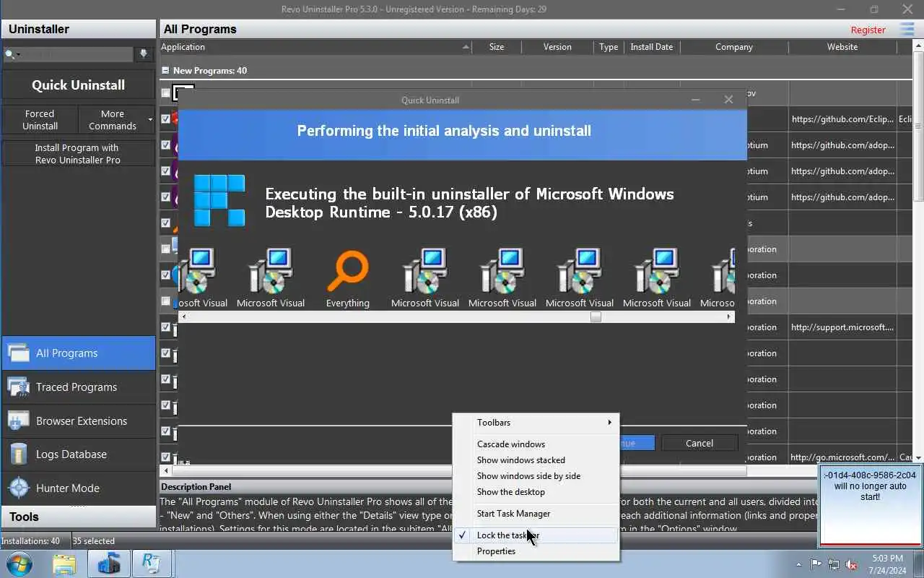Open the hamburger menu icon near Register

pyautogui.click(x=907, y=30)
